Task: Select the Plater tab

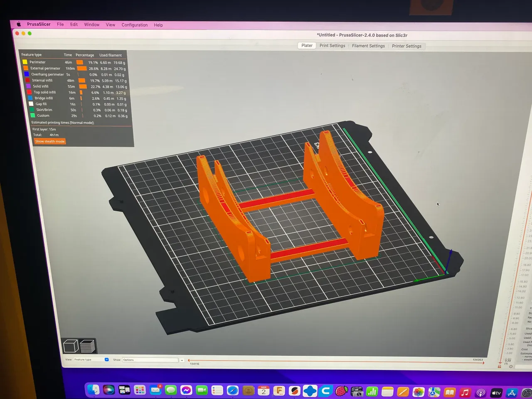Action: (307, 46)
